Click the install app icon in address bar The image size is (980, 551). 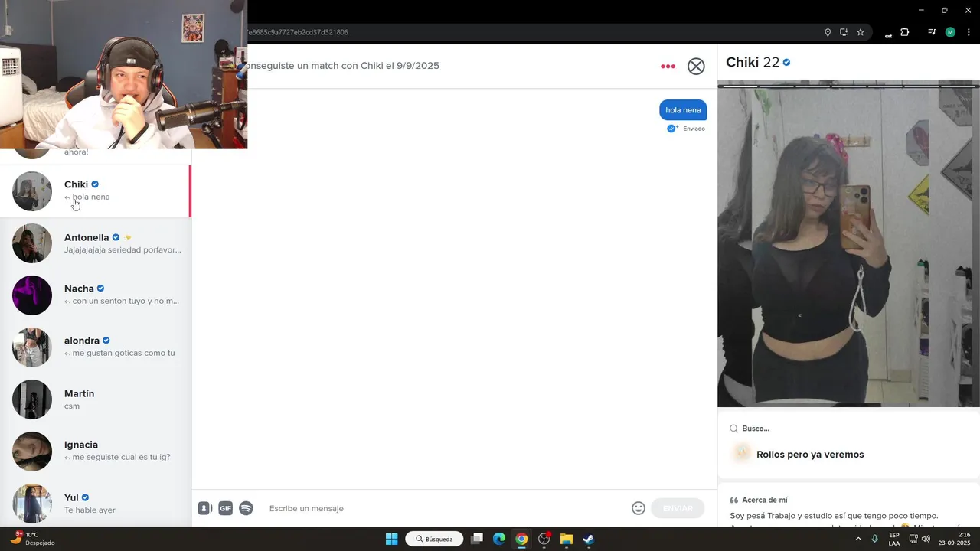click(844, 32)
